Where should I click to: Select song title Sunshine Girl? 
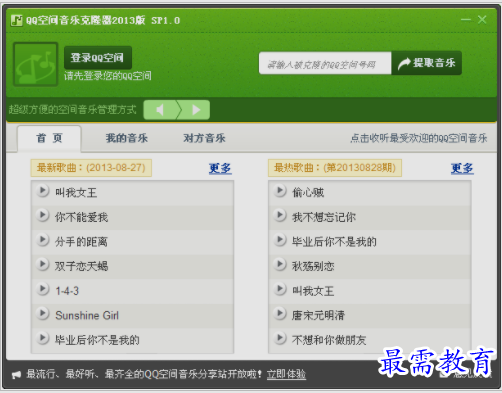coord(87,315)
